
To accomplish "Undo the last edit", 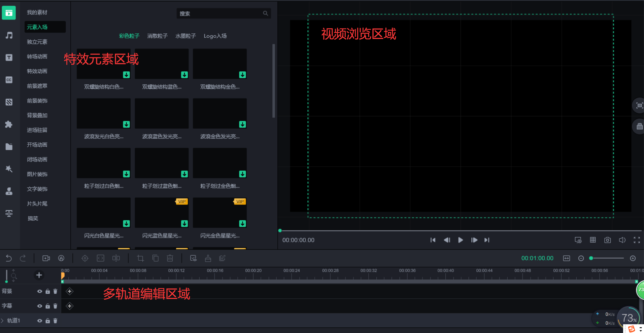I will coord(9,258).
